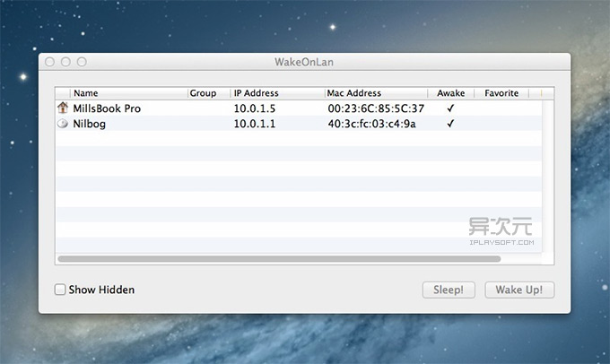This screenshot has width=610, height=364.
Task: Select the MillsBook Pro row name
Action: point(107,108)
